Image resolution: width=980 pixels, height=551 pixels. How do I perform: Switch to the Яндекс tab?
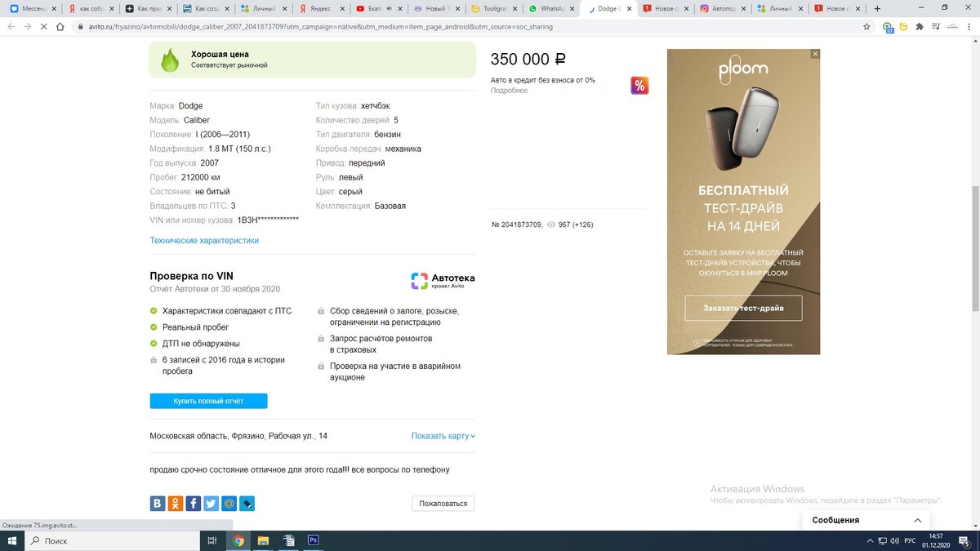tap(320, 8)
